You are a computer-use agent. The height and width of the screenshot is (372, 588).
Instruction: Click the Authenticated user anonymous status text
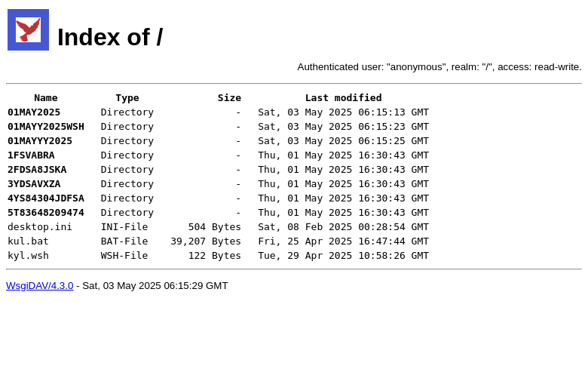coord(439,67)
